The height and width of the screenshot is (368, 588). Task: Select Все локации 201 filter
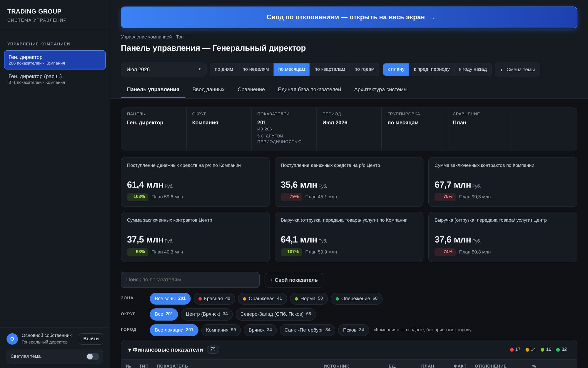click(x=174, y=330)
